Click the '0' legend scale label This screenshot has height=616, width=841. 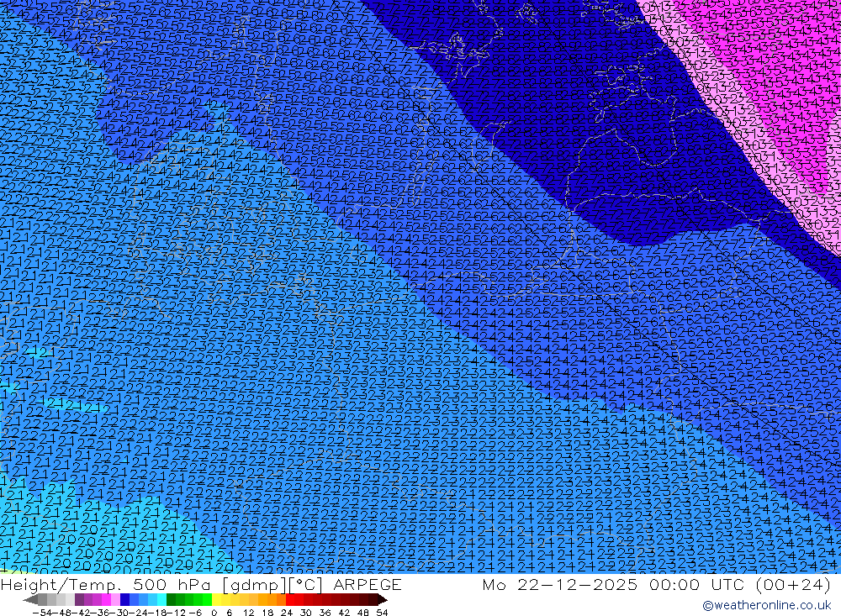point(214,613)
